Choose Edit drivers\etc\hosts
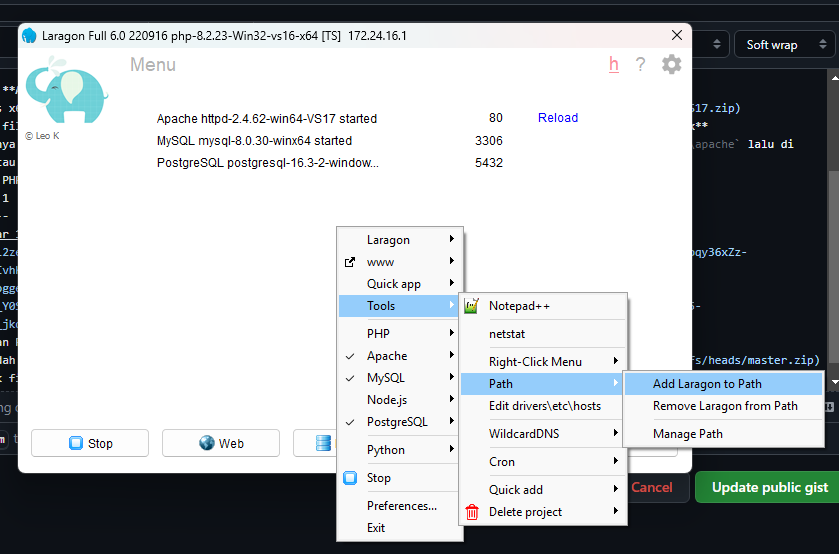 (x=543, y=406)
